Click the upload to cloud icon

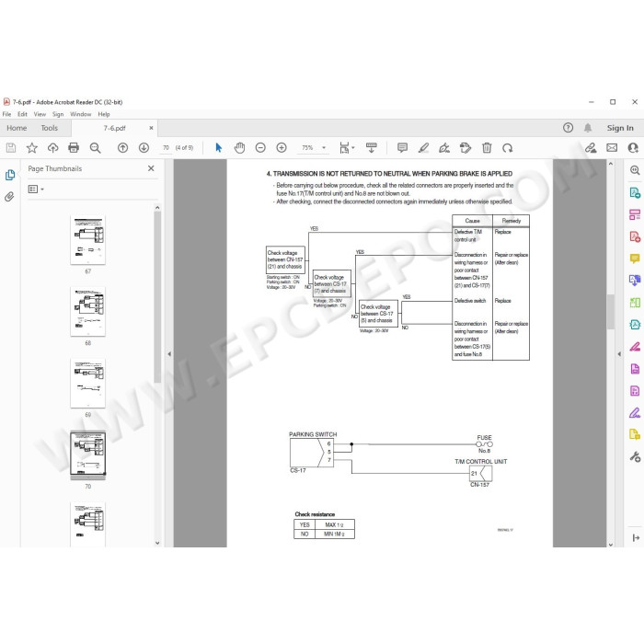click(x=53, y=148)
